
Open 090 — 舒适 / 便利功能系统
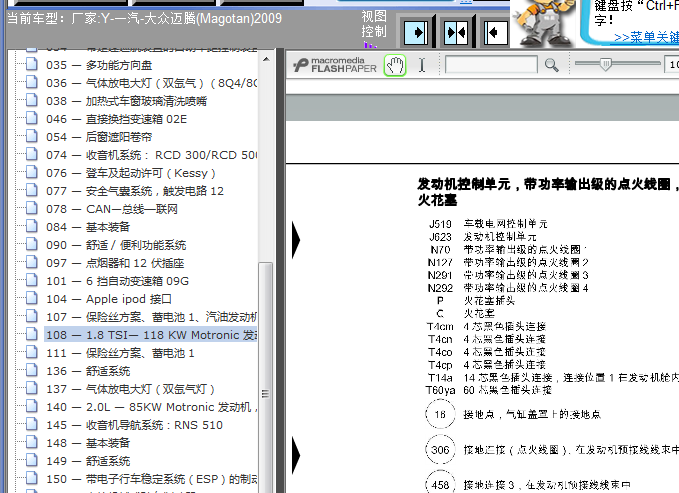116,245
